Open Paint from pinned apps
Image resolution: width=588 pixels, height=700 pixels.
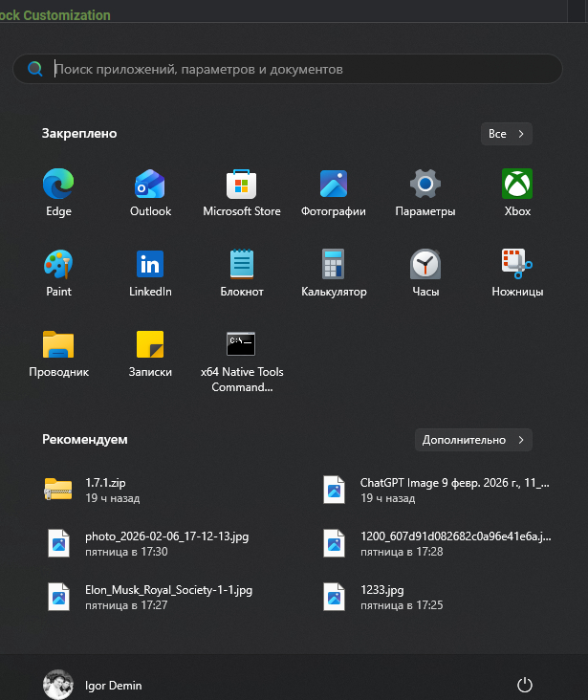(x=58, y=273)
